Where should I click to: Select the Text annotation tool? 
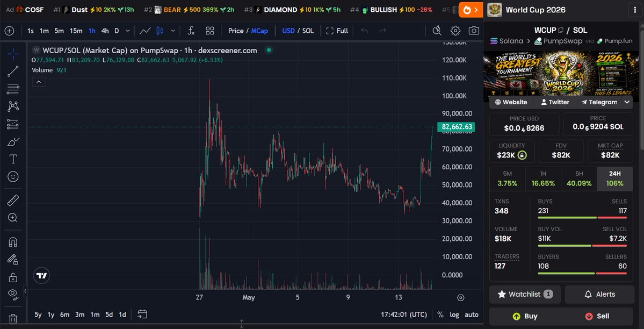(x=13, y=159)
